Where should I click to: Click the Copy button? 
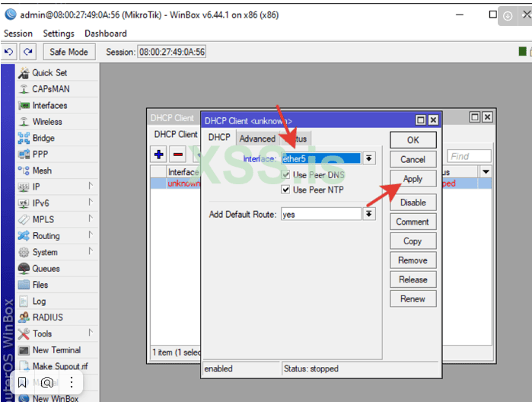413,241
